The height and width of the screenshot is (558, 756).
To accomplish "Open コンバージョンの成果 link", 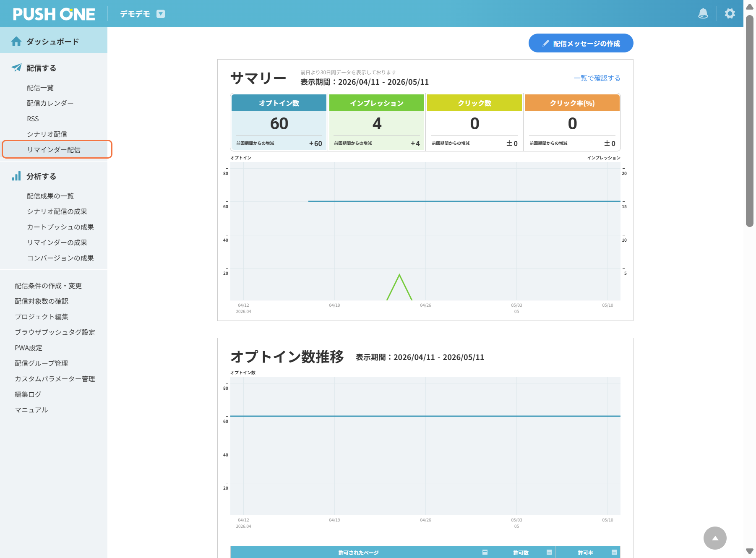I will [60, 258].
